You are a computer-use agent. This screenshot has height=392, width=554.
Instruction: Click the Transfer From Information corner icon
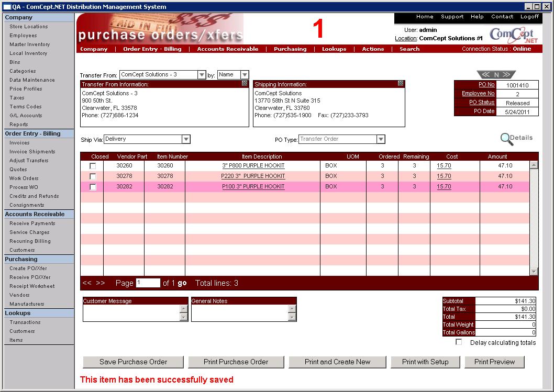click(x=245, y=84)
